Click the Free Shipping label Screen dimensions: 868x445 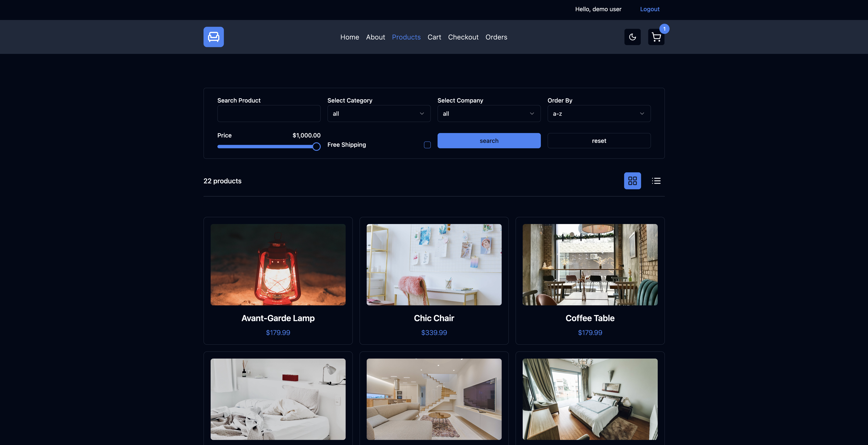pos(346,145)
